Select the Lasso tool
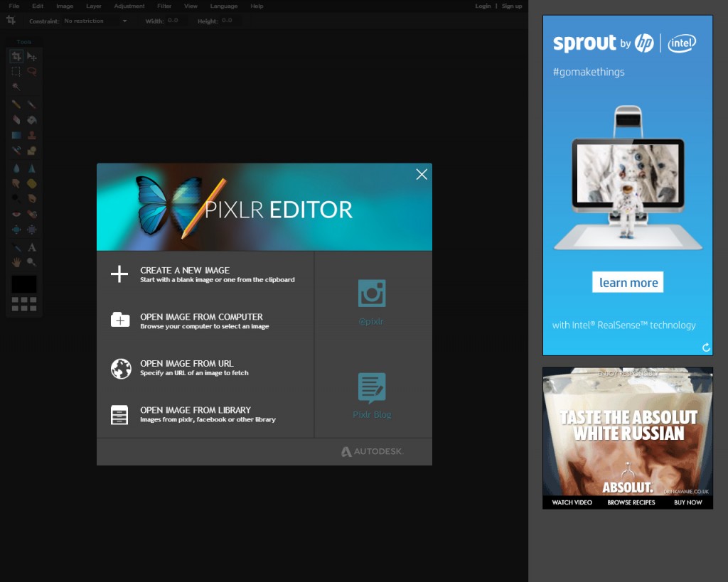The image size is (728, 582). click(x=31, y=72)
